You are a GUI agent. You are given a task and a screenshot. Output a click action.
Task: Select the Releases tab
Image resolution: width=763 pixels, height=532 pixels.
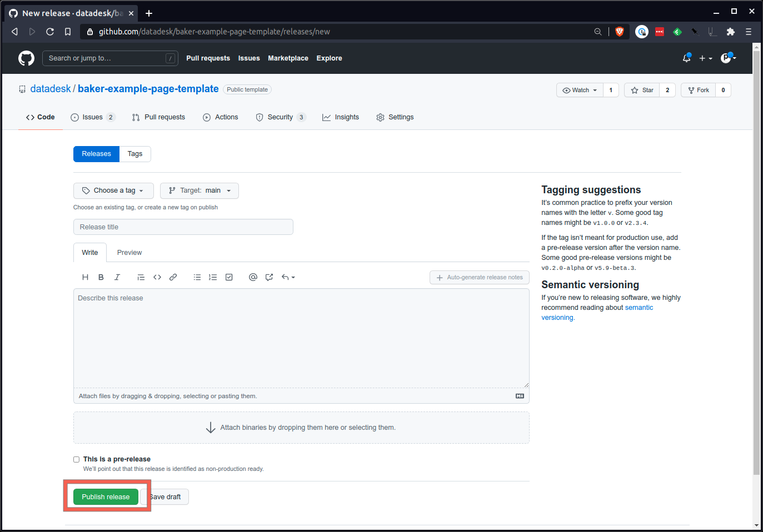[96, 154]
